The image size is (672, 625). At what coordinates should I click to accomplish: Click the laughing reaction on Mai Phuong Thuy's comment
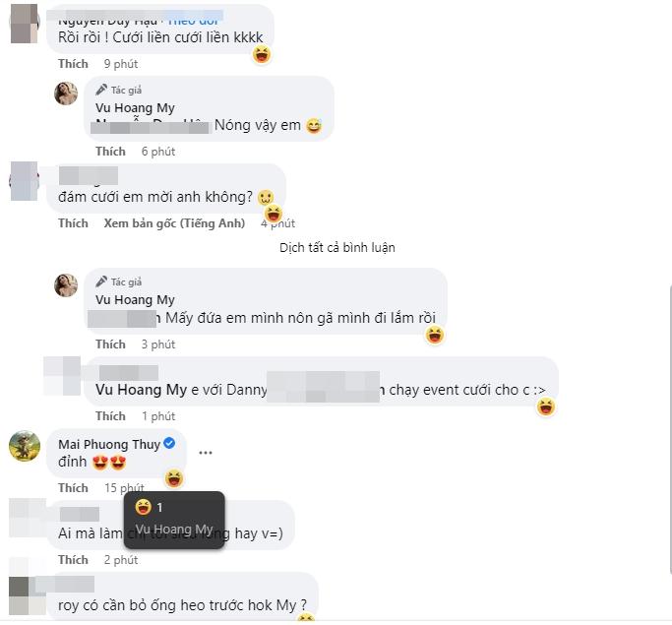(174, 478)
